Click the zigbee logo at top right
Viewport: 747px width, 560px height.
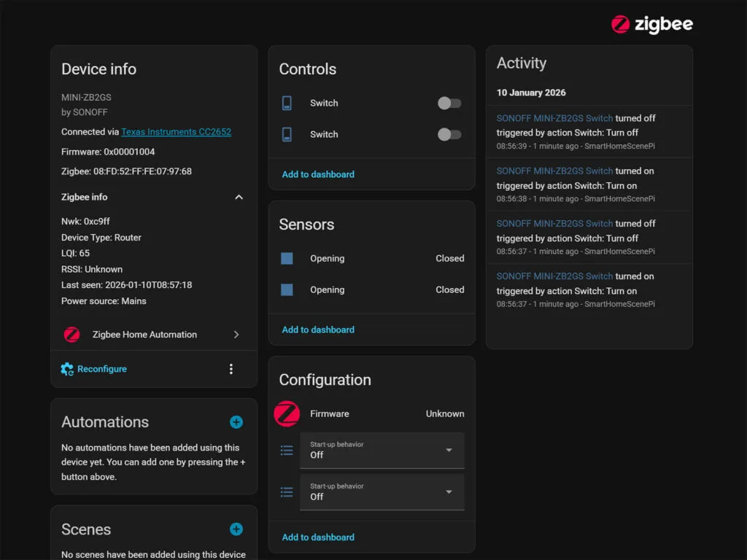click(x=651, y=24)
